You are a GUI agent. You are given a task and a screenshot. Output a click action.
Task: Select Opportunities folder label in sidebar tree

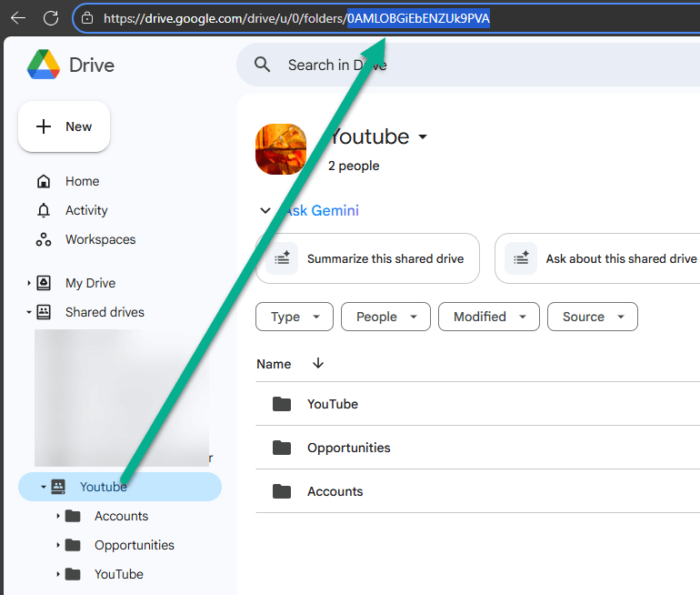pos(134,545)
